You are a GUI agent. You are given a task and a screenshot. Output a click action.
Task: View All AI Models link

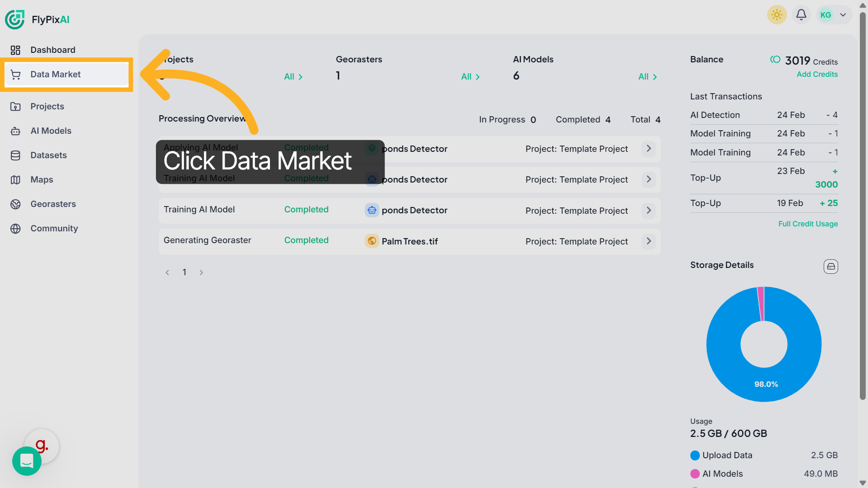click(647, 77)
